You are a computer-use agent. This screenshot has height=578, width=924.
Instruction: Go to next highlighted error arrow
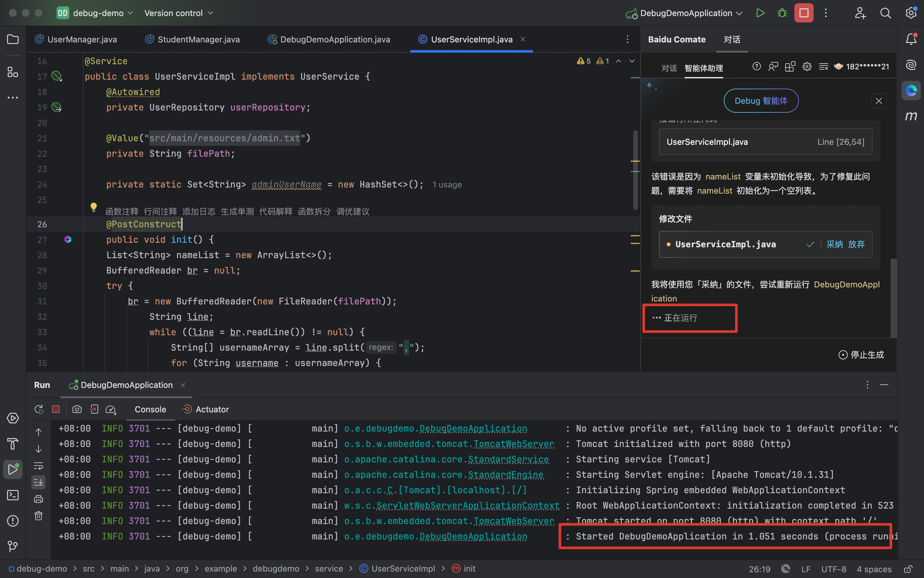click(x=632, y=61)
